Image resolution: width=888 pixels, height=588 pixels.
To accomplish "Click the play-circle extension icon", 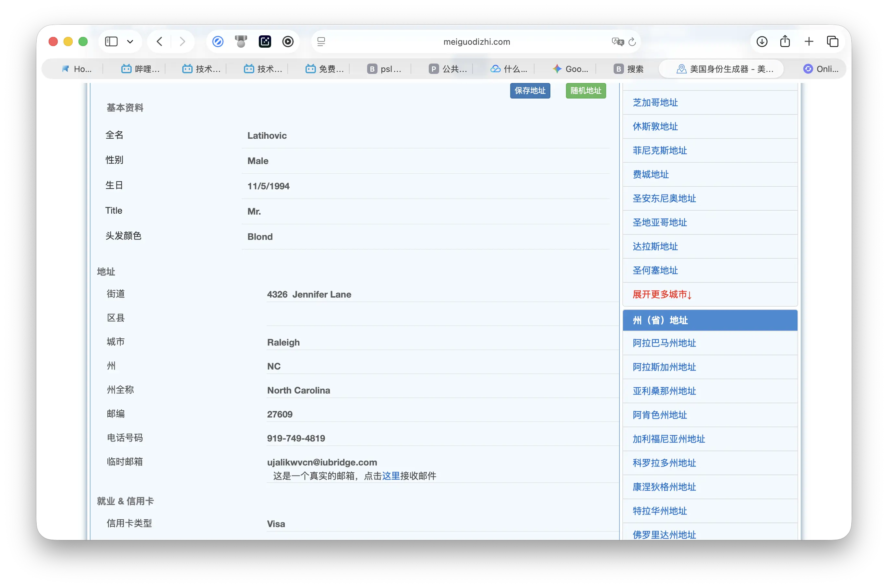I will 288,41.
